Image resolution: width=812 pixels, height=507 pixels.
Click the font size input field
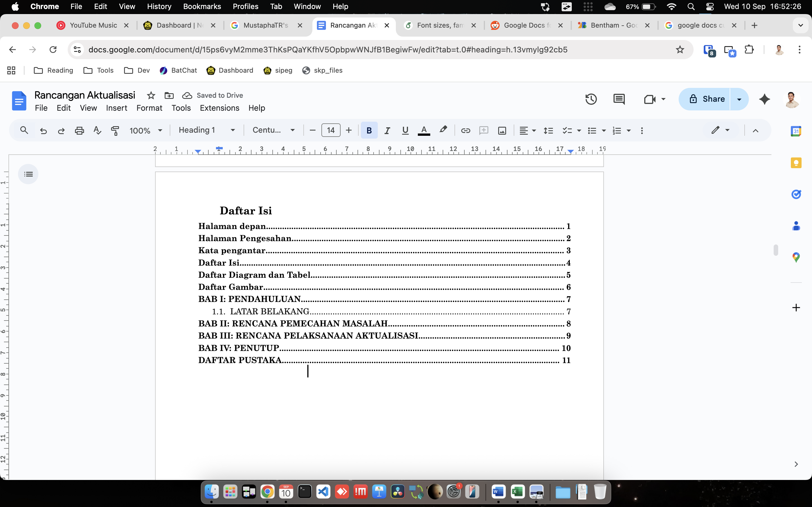(x=330, y=130)
